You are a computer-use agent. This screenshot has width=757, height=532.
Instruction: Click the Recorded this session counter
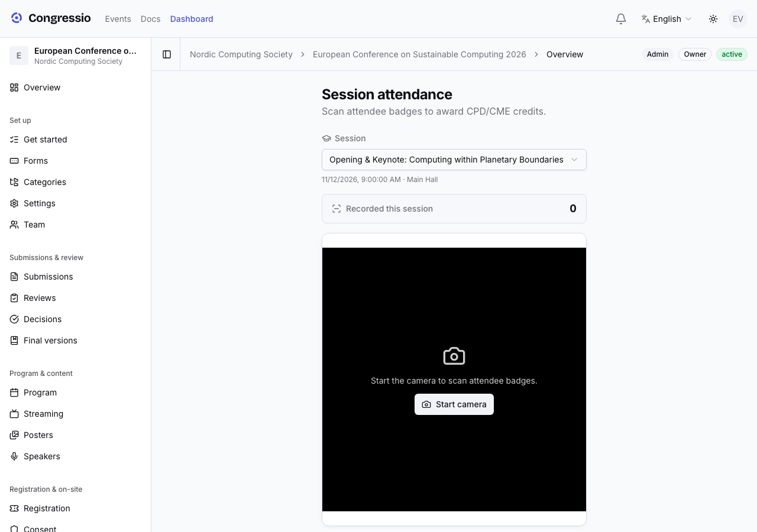[454, 209]
